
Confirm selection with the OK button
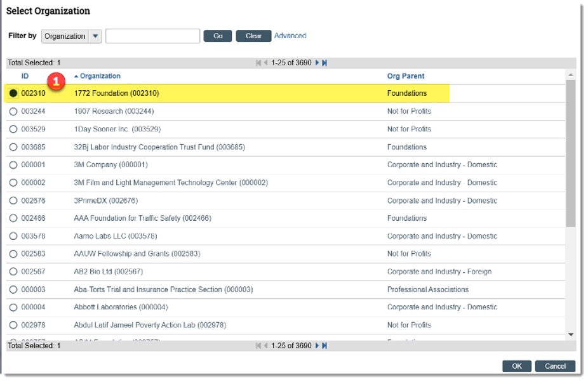[x=516, y=366]
